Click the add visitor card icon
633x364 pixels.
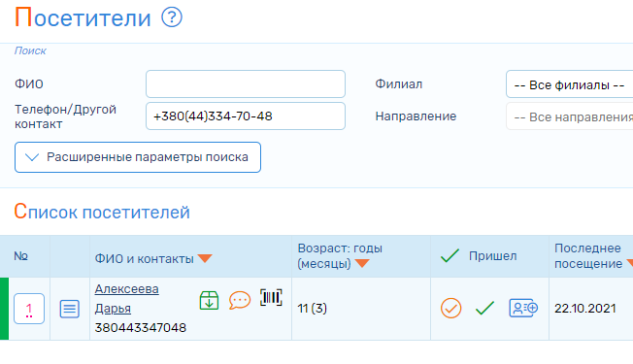pyautogui.click(x=523, y=309)
